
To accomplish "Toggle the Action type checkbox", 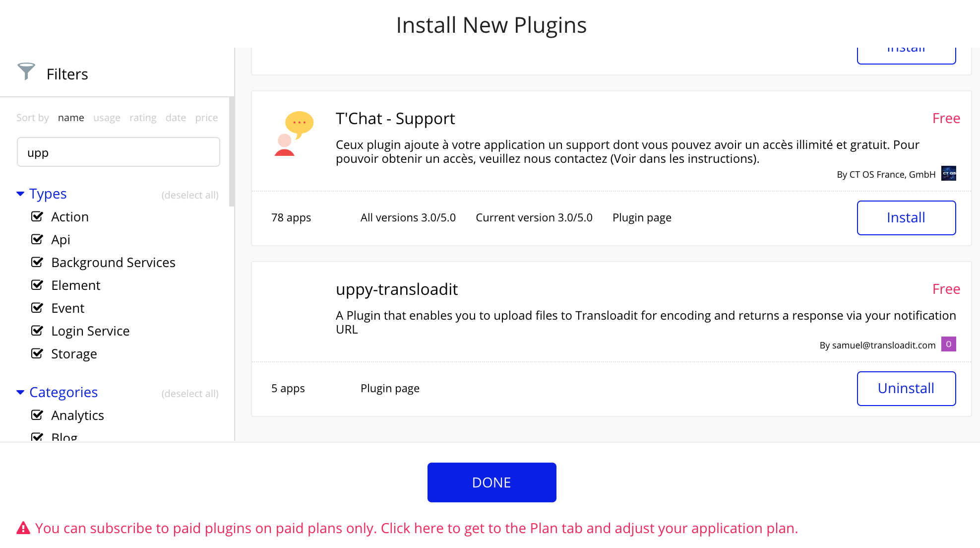I will (38, 216).
